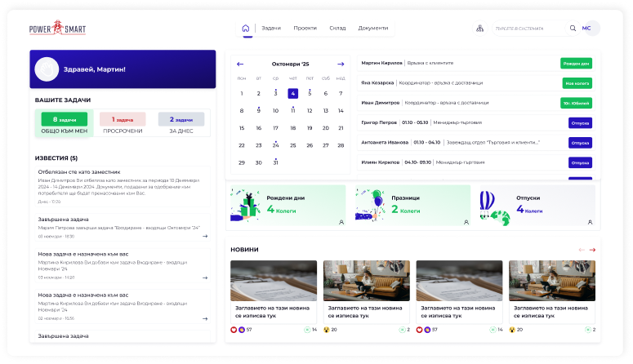Show previous news with left red arrow

582,250
